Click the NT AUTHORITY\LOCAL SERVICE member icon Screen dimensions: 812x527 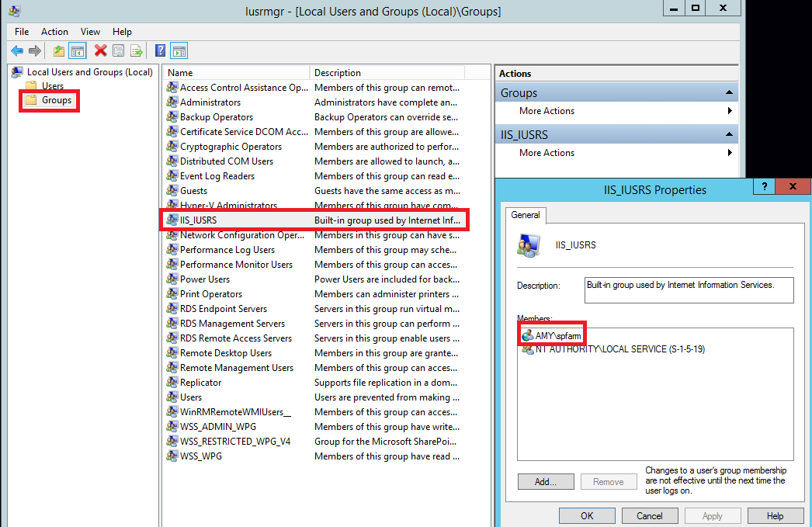pyautogui.click(x=528, y=349)
